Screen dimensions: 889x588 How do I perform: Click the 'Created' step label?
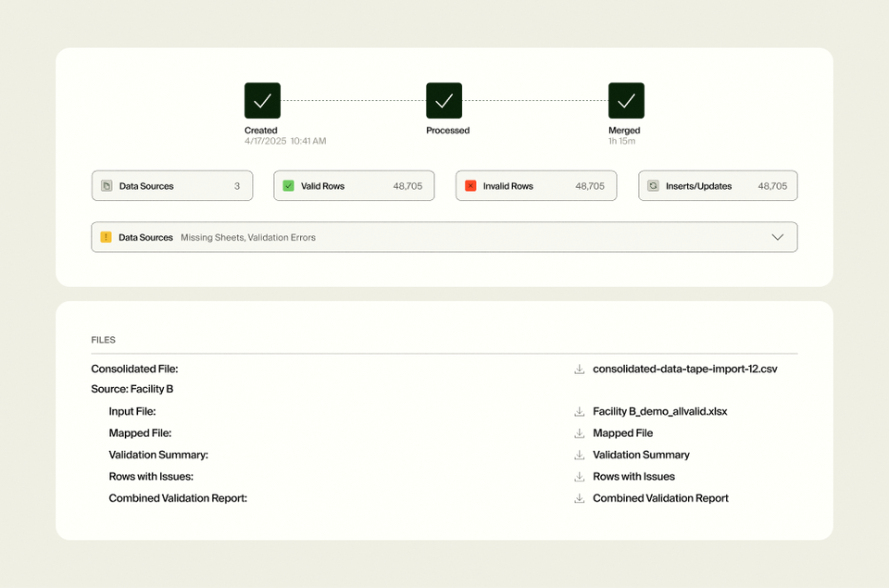tap(261, 131)
